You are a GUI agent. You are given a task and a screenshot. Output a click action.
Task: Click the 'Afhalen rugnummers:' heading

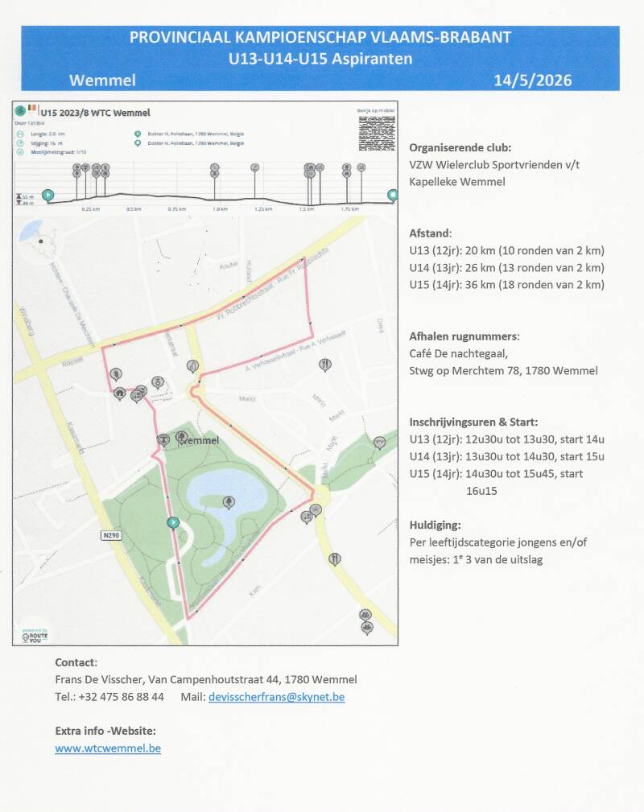[464, 336]
